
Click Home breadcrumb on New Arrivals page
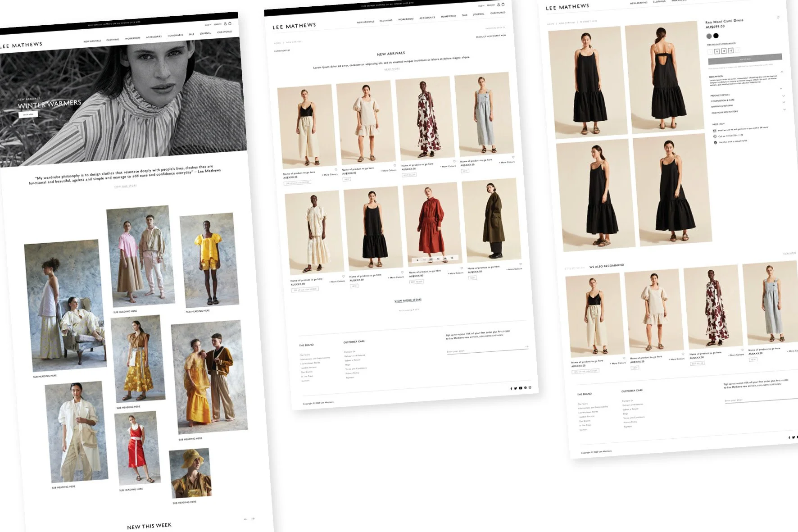(x=277, y=43)
